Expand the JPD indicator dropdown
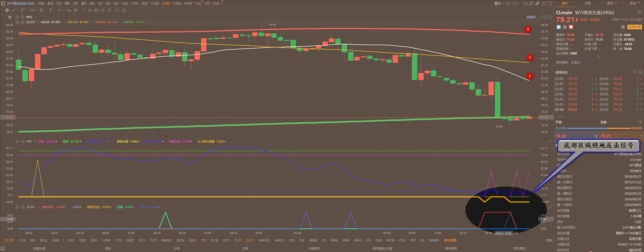644x252 pixels. click(35, 141)
